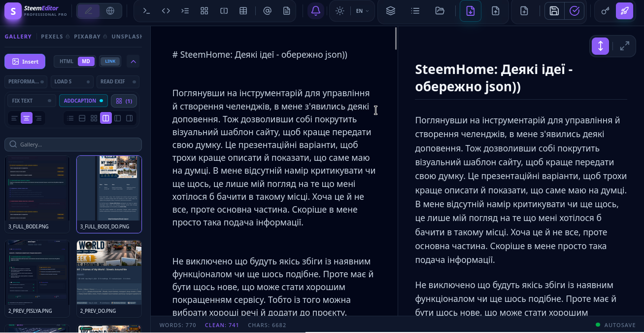Viewport: 644px width, 333px height.
Task: Choose grid layout icon in gallery options
Action: point(94,118)
